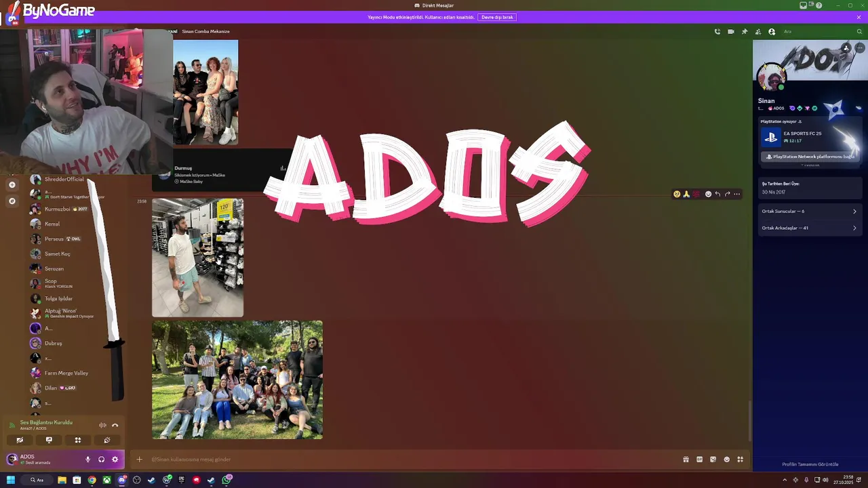Click the add a server plus icon
Screen dimensions: 868x488
(x=12, y=184)
